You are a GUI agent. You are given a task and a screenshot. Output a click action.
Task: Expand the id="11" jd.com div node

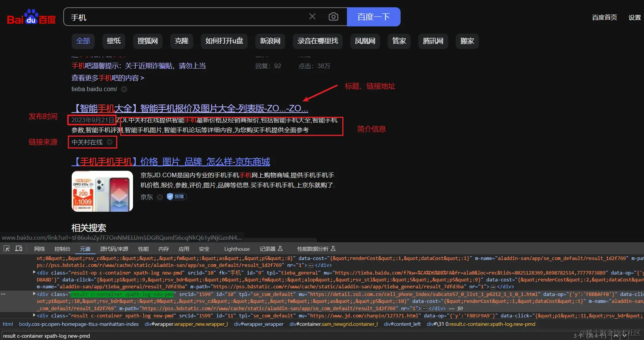click(x=34, y=315)
